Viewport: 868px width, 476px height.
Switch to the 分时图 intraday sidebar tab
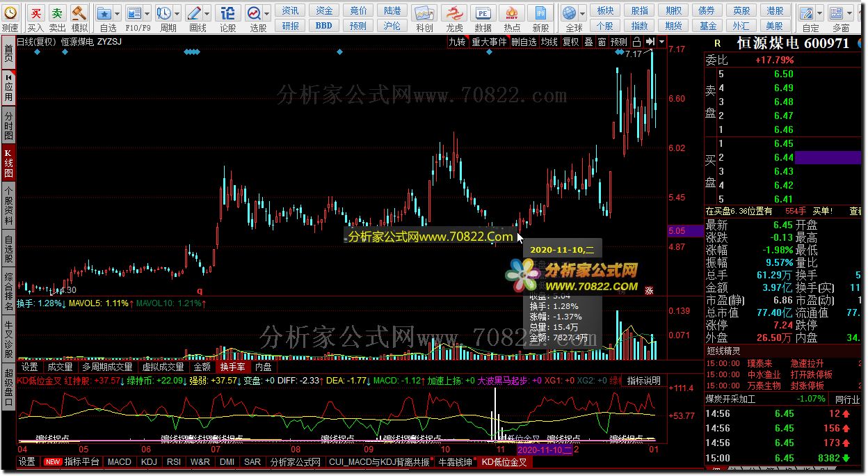[x=8, y=125]
